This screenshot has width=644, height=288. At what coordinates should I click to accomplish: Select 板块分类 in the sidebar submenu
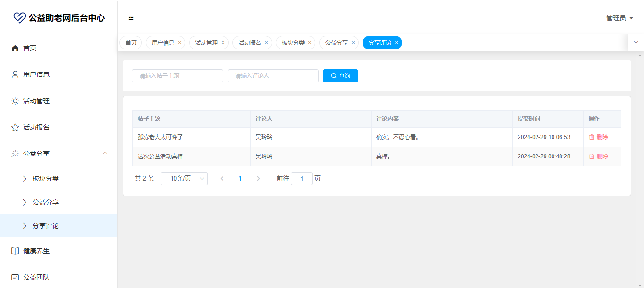point(46,179)
